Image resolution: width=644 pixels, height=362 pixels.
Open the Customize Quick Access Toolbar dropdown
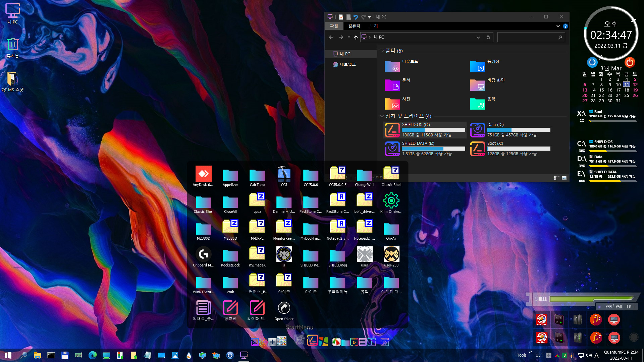369,17
